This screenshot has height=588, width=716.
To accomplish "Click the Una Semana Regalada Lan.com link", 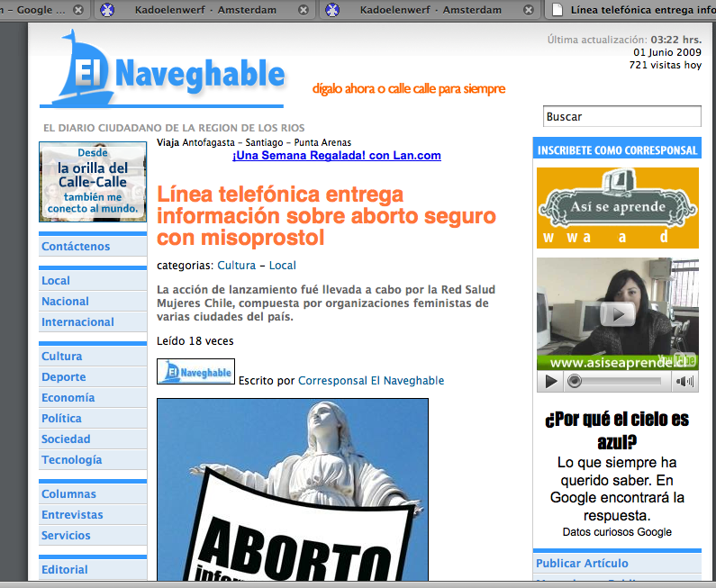I will click(x=336, y=156).
